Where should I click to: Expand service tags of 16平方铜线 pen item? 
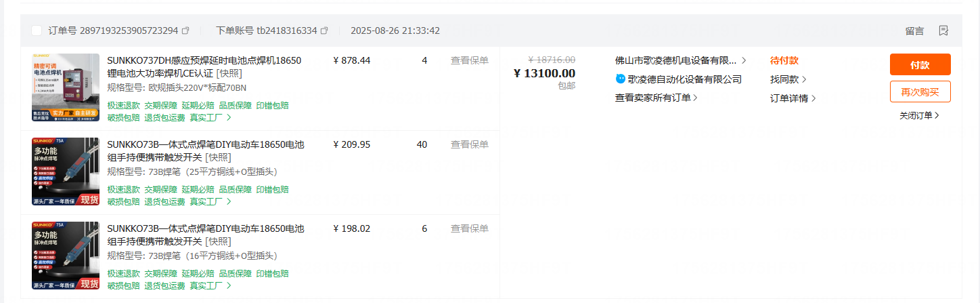click(x=229, y=285)
